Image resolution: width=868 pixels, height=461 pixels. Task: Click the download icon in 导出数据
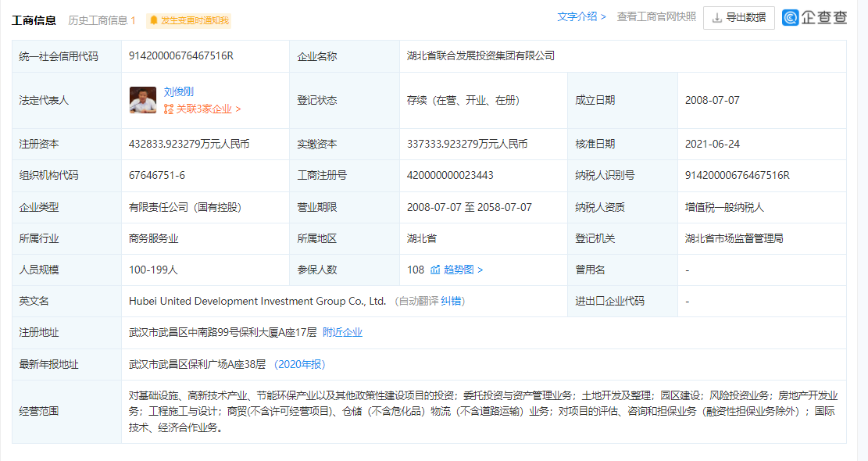pos(716,17)
